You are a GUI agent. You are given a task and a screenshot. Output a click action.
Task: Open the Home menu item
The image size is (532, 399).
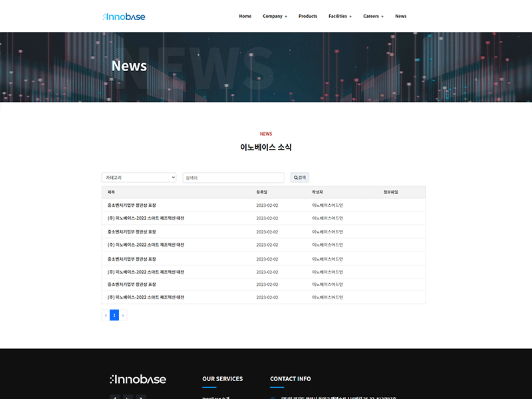click(x=245, y=16)
